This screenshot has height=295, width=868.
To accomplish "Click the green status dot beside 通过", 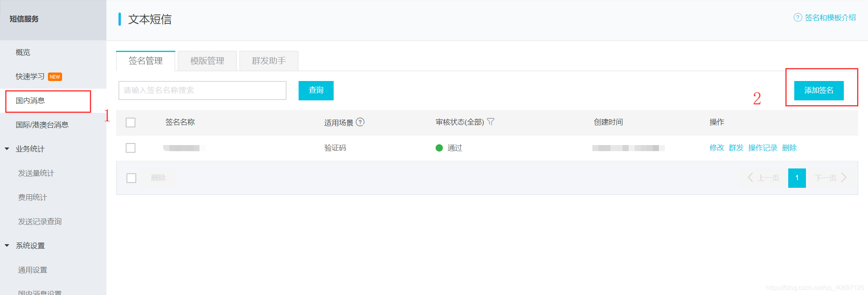I will pos(439,148).
